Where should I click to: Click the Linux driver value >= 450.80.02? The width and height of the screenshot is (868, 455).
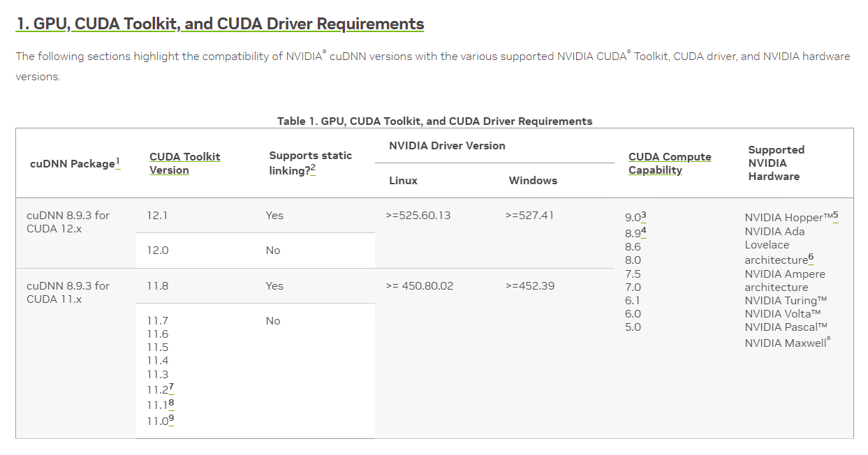pyautogui.click(x=419, y=286)
